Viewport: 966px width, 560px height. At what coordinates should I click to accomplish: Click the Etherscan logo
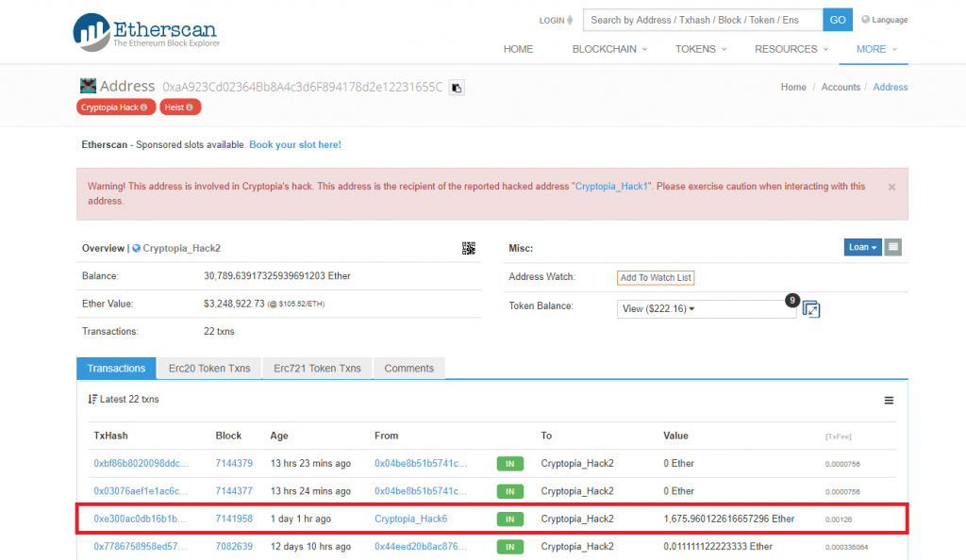click(x=146, y=31)
